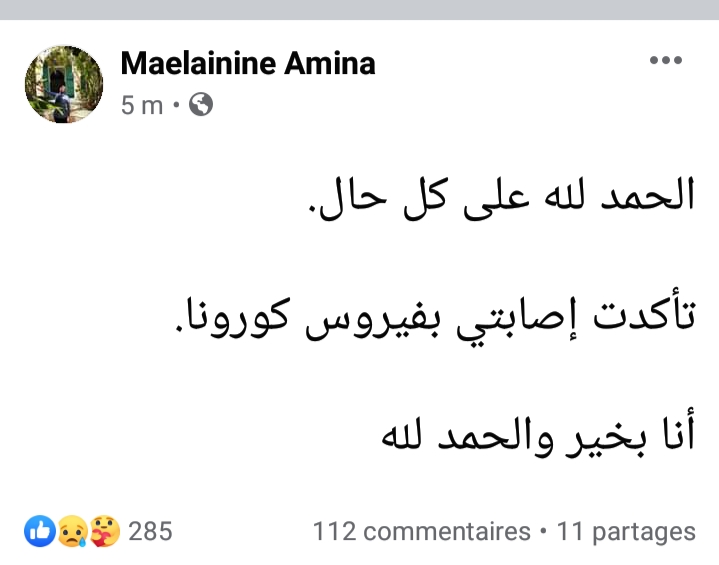Screen dimensions: 719x565
Task: Click the blue Like reaction icon
Action: click(x=41, y=530)
